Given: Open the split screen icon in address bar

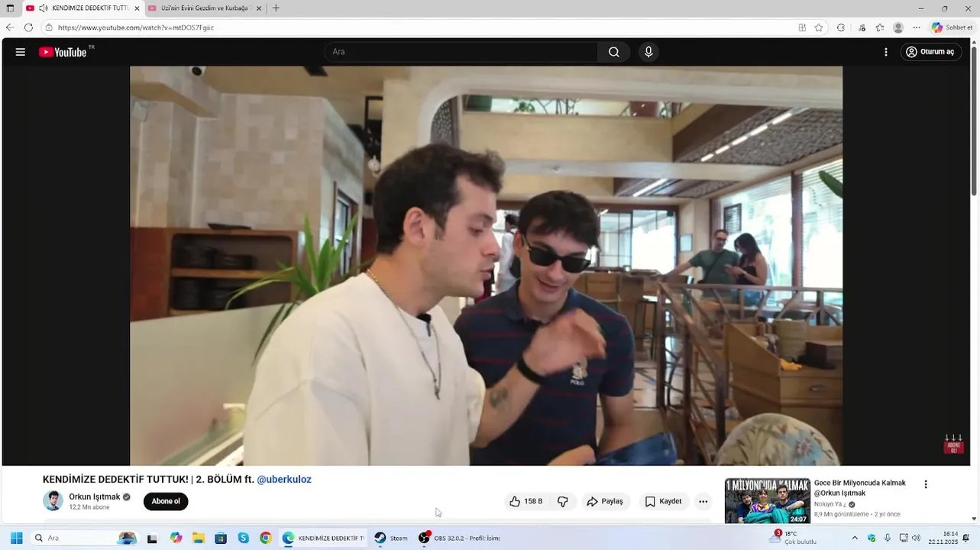Looking at the screenshot, I should click(x=802, y=27).
